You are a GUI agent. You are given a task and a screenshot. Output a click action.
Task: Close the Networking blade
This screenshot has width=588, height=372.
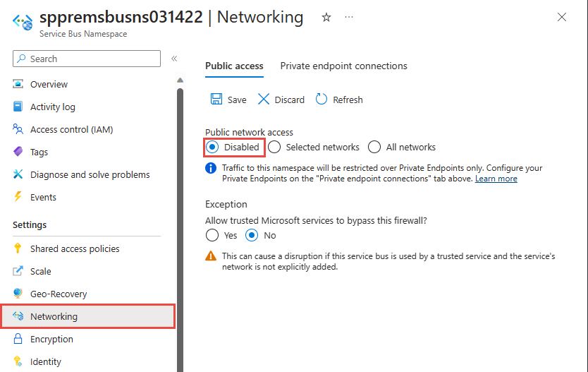coord(561,17)
